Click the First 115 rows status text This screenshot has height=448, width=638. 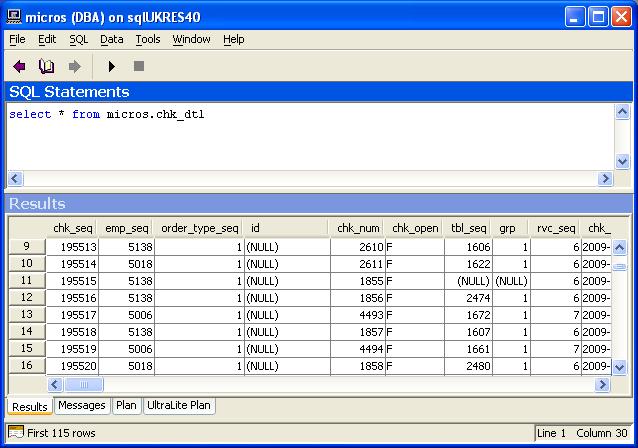61,433
